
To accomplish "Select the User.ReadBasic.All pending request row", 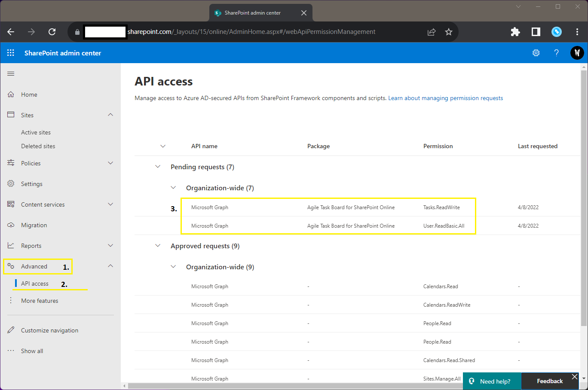I will (357, 225).
